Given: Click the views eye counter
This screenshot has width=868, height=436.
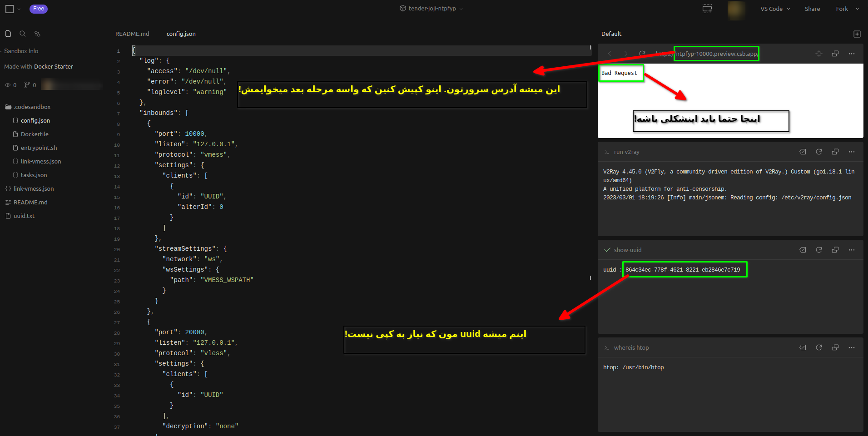Looking at the screenshot, I should pos(10,85).
